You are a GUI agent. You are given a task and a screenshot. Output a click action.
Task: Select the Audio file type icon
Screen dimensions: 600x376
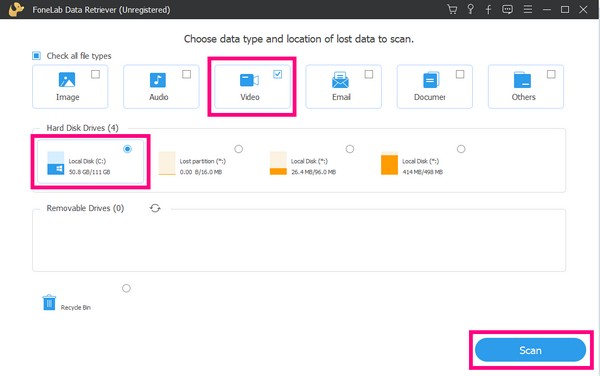(x=158, y=80)
